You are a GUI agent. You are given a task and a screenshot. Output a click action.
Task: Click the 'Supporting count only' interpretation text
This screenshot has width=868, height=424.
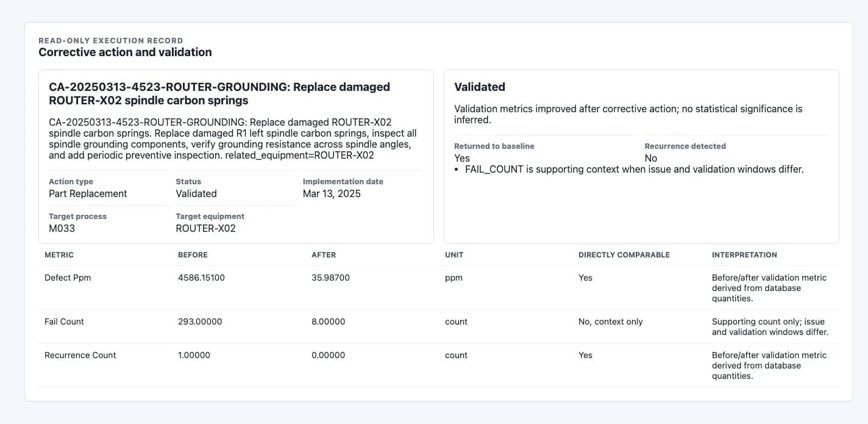point(770,327)
